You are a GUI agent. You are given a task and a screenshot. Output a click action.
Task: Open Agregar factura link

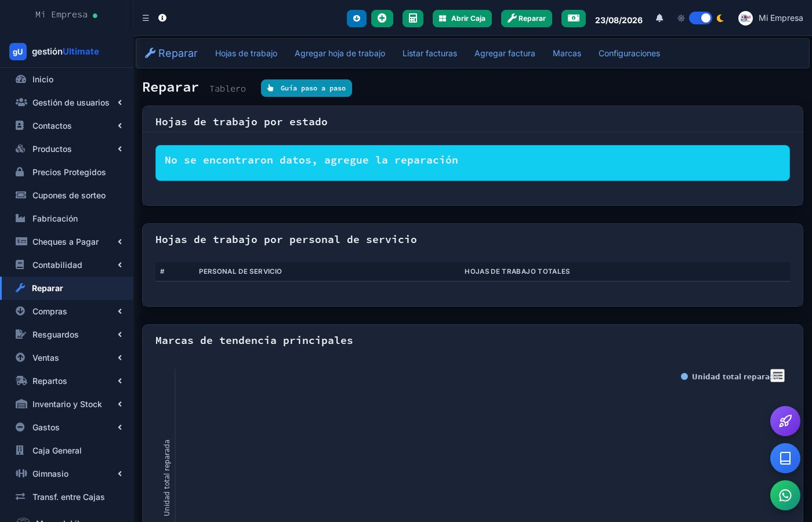click(x=505, y=53)
